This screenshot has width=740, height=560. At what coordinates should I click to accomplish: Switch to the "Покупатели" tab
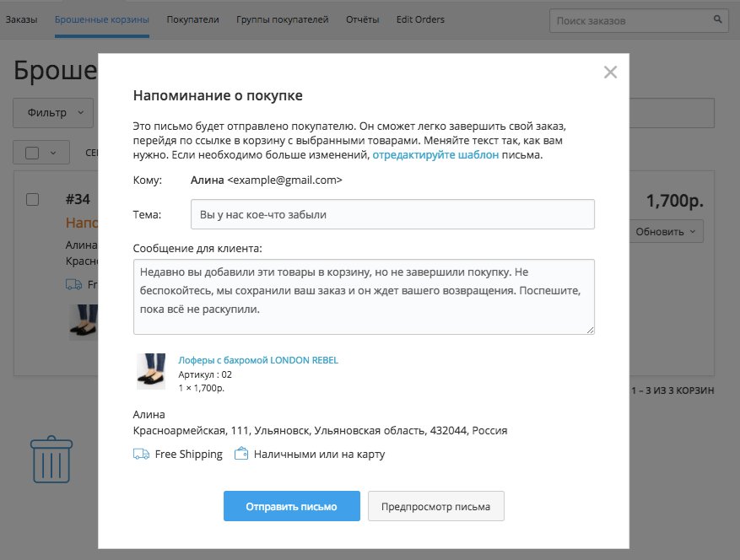click(192, 19)
